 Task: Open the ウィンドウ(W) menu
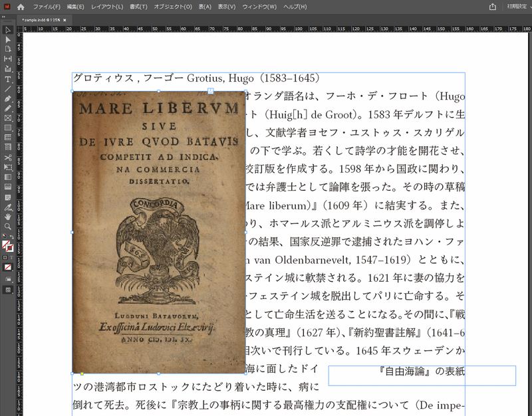(259, 7)
